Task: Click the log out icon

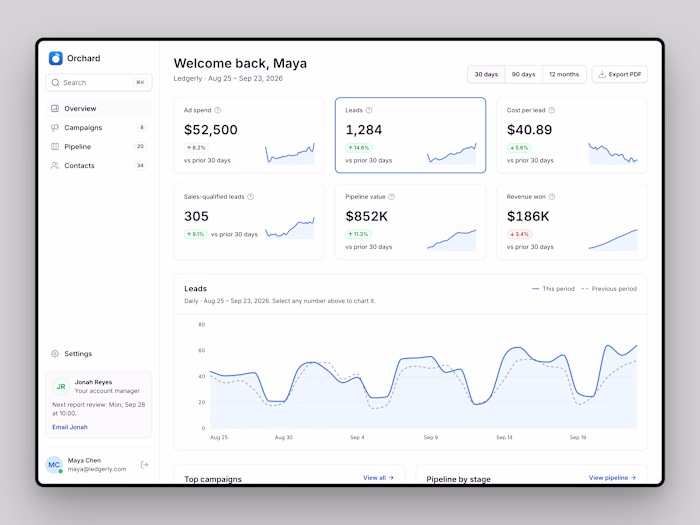Action: point(144,465)
